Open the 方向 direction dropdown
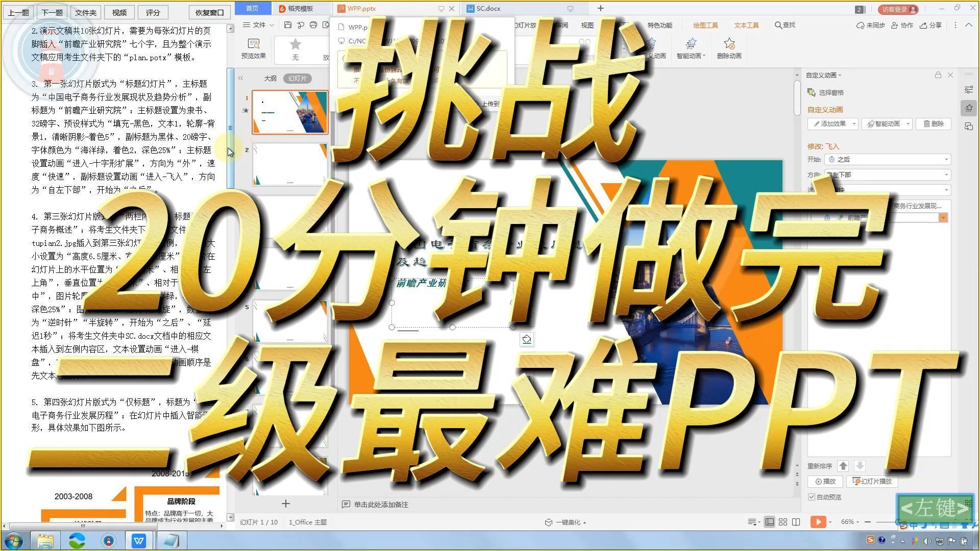The width and height of the screenshot is (980, 551). point(888,174)
